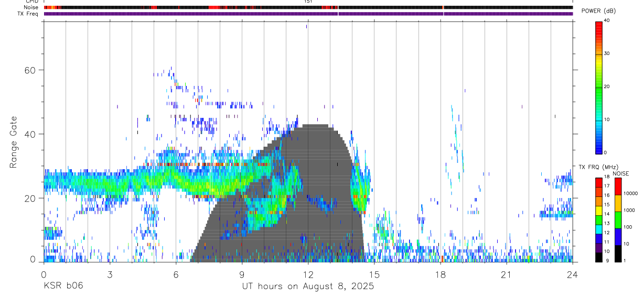Click the 9 tick on UT hours axis
The height and width of the screenshot is (297, 644).
(x=242, y=274)
